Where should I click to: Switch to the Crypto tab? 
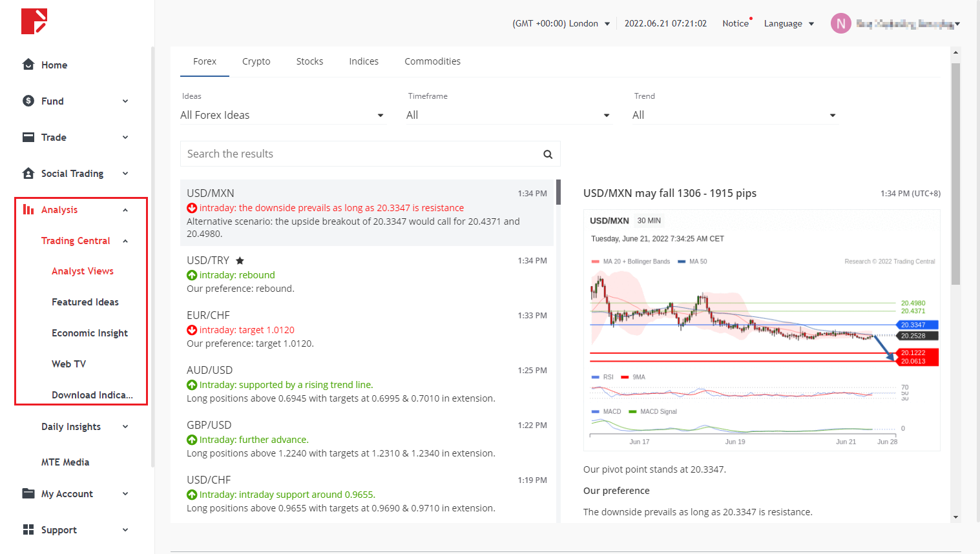256,61
